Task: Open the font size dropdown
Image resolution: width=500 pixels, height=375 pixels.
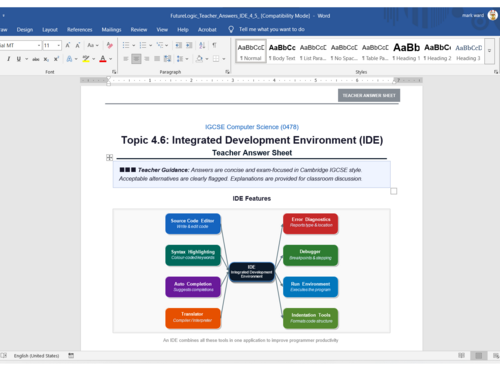Action: 59,45
